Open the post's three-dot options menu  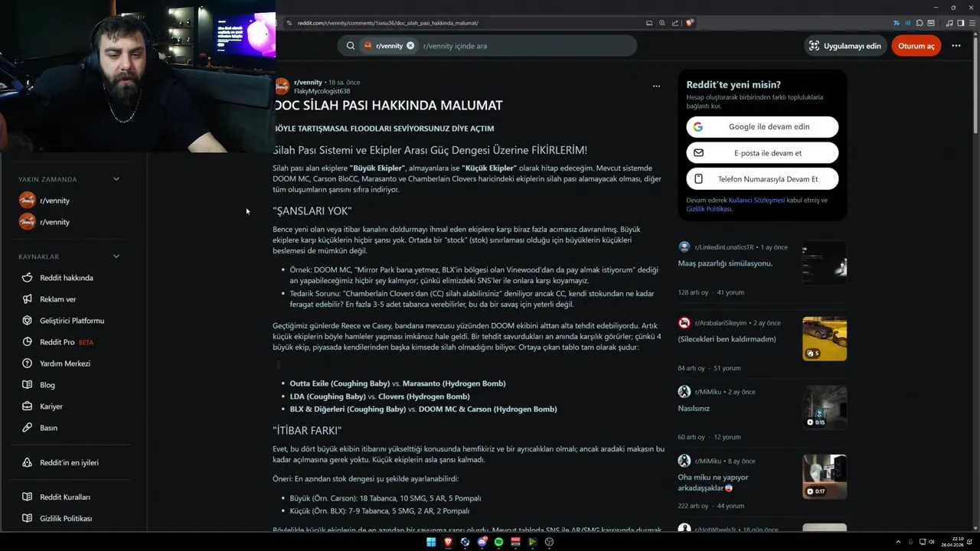(656, 86)
